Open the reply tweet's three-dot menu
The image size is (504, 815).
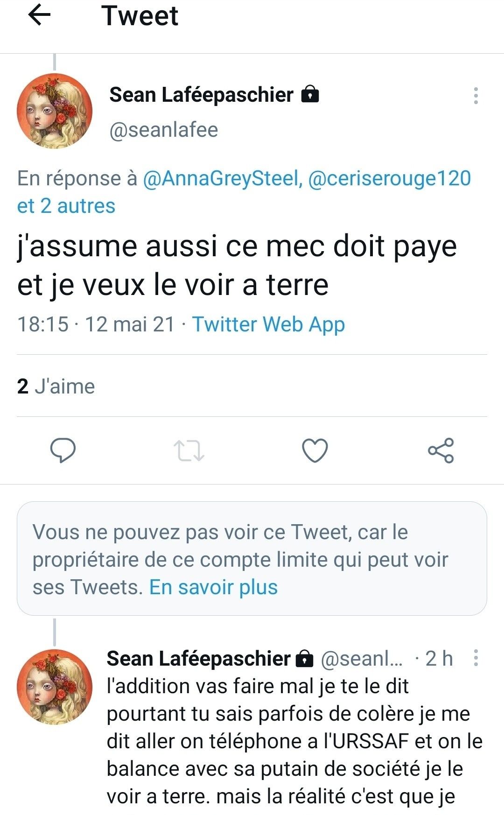pyautogui.click(x=476, y=658)
